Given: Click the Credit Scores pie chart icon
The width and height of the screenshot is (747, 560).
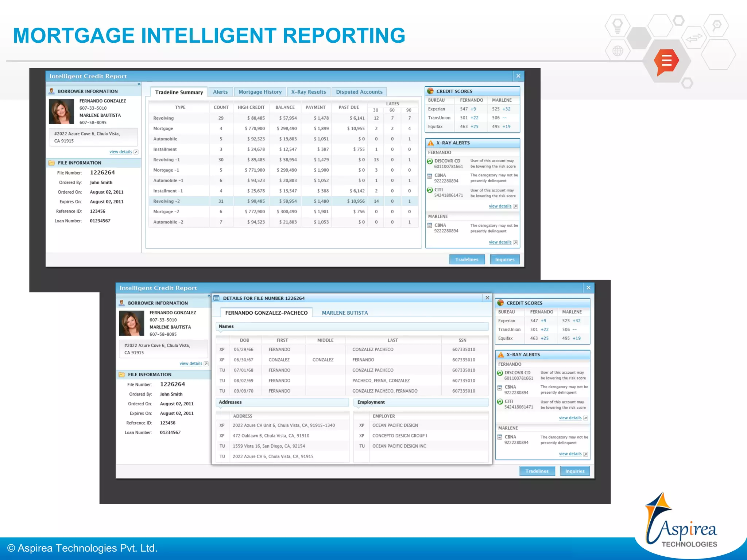Looking at the screenshot, I should (x=430, y=91).
